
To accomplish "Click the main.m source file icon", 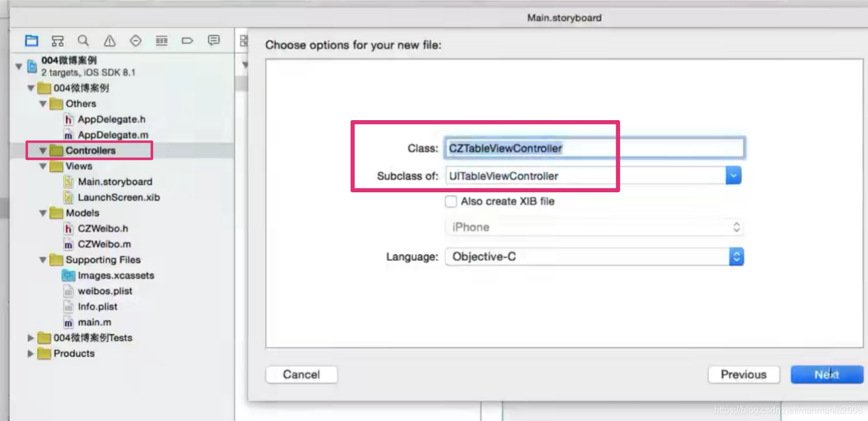I will pyautogui.click(x=69, y=322).
